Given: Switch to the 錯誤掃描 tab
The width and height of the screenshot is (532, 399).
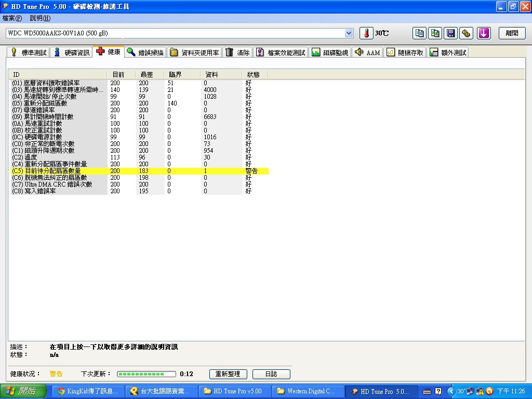Looking at the screenshot, I should point(145,52).
